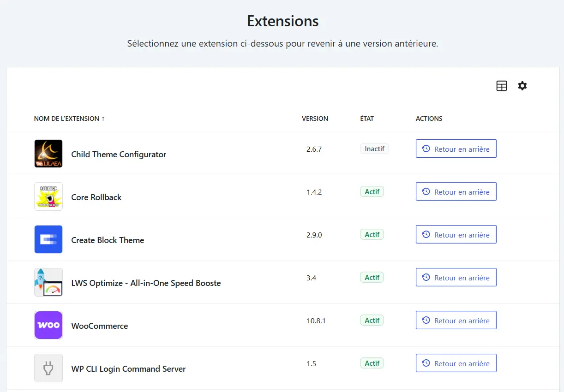Select the LWS Optimize - All-in-One Speed Booste name
Image resolution: width=564 pixels, height=392 pixels.
[x=146, y=283]
